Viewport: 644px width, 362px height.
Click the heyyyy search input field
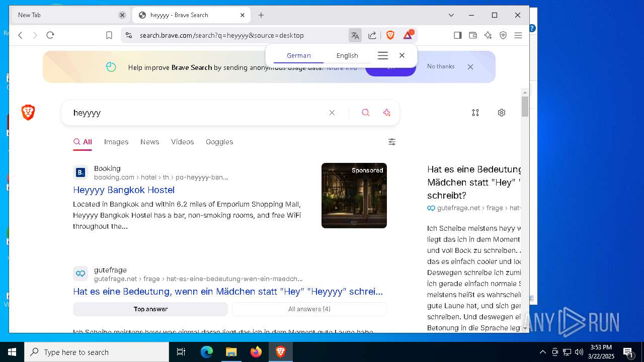pyautogui.click(x=199, y=113)
